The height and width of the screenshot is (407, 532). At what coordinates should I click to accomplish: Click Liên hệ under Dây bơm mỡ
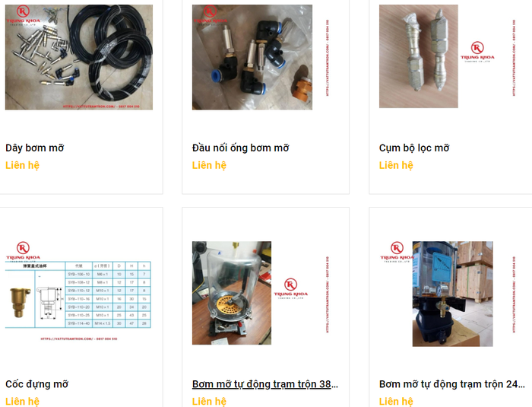point(22,165)
